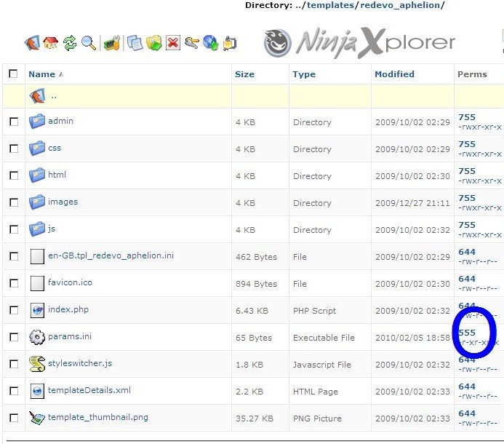Viewport: 504px width, 444px height.
Task: Click the up-folder icon in '..' row
Action: pyautogui.click(x=37, y=96)
